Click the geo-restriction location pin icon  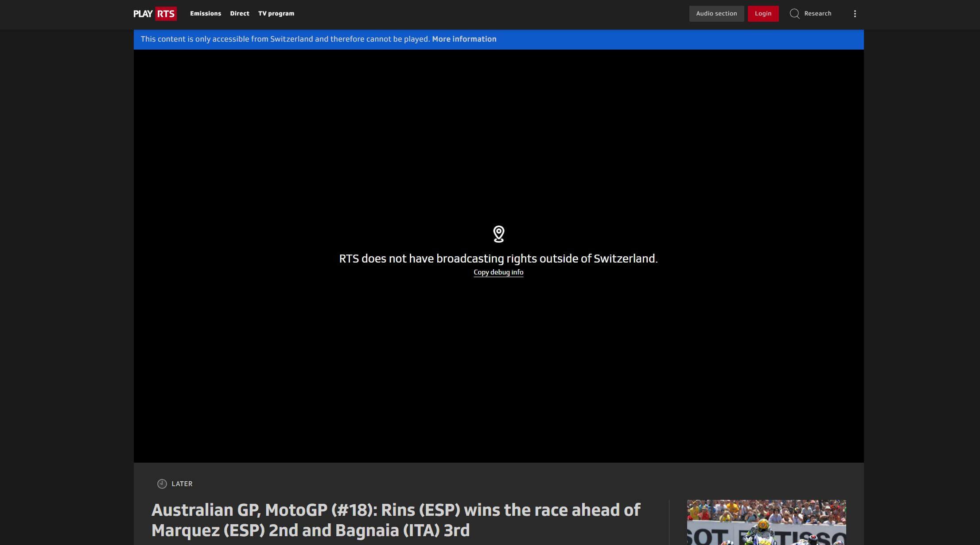[x=498, y=234]
